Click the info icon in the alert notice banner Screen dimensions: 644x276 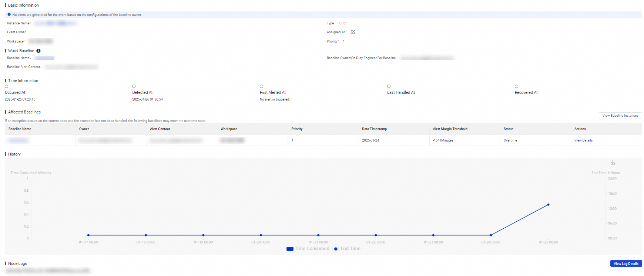click(9, 14)
